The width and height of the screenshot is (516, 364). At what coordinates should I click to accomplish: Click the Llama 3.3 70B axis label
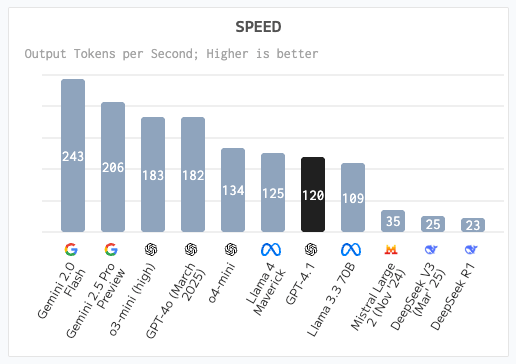pos(331,300)
